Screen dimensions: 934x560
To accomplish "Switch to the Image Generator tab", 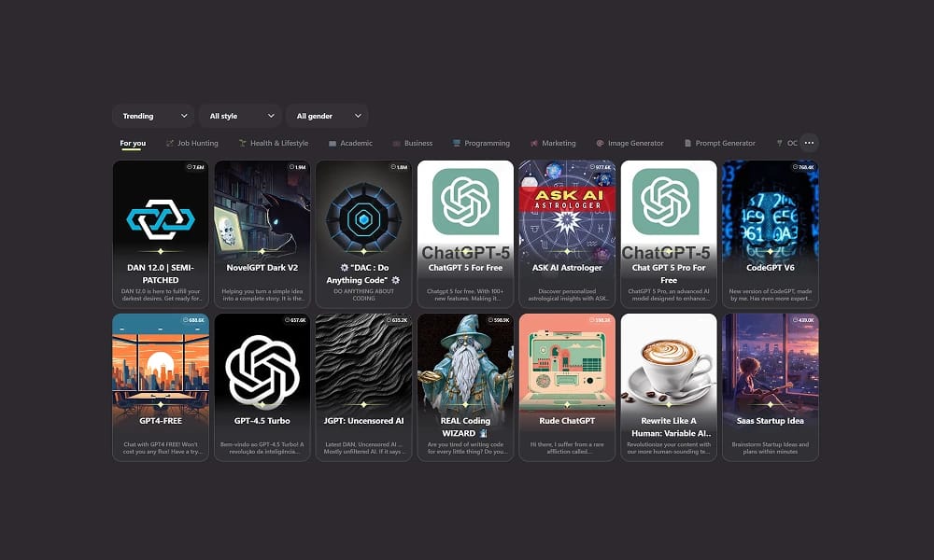I will [x=630, y=144].
